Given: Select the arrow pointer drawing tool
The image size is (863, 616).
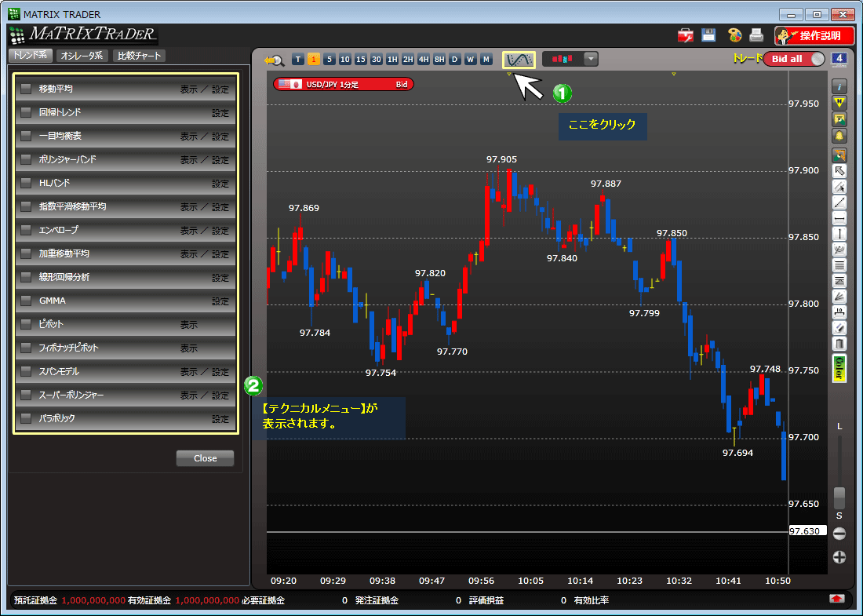Looking at the screenshot, I should coord(839,171).
